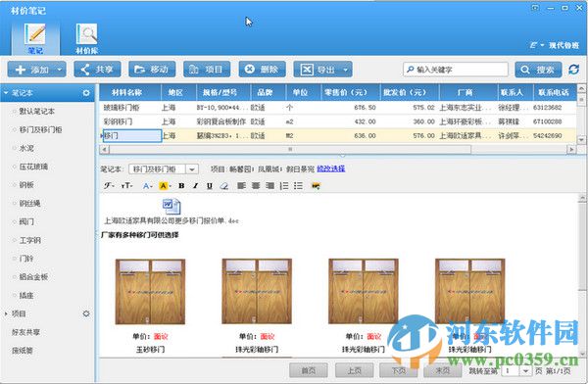Viewport: 588px width, 384px height.
Task: Select the 玻璃移门柜 table row
Action: 337,108
